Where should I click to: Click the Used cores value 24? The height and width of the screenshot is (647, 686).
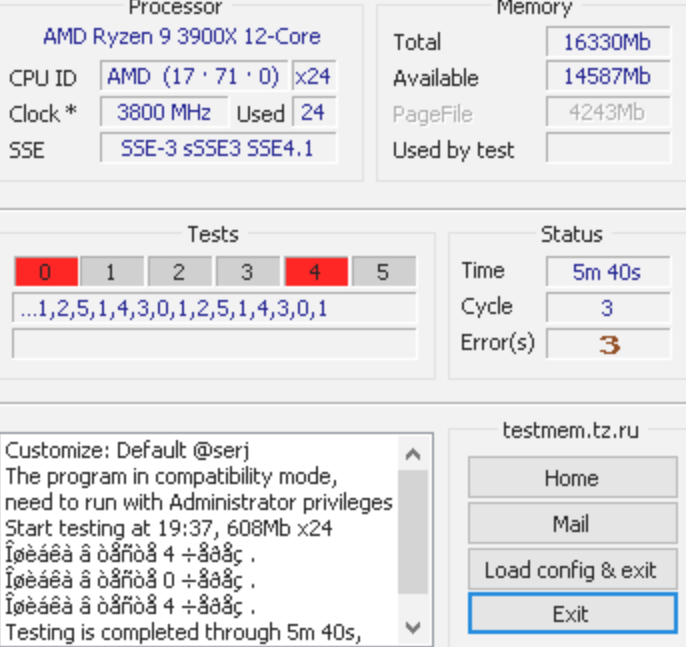tap(314, 112)
